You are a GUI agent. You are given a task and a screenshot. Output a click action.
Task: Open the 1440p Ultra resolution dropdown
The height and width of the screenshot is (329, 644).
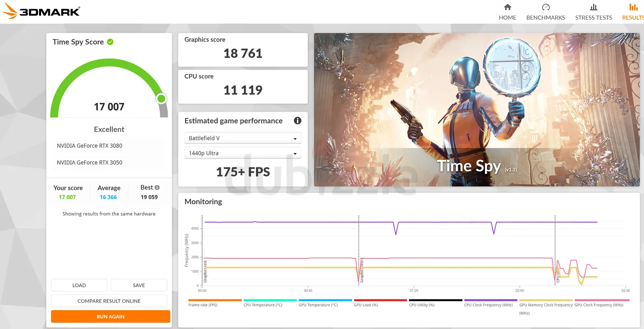[243, 153]
